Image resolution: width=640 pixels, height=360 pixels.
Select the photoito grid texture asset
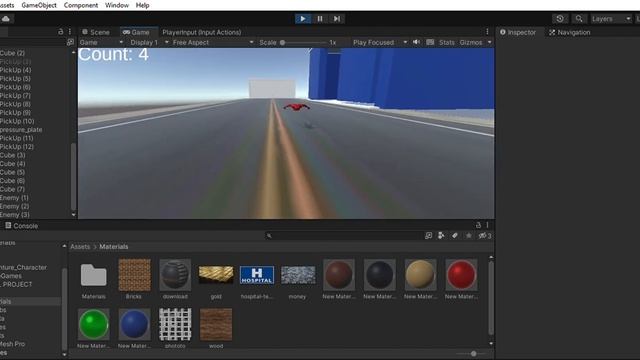[175, 328]
